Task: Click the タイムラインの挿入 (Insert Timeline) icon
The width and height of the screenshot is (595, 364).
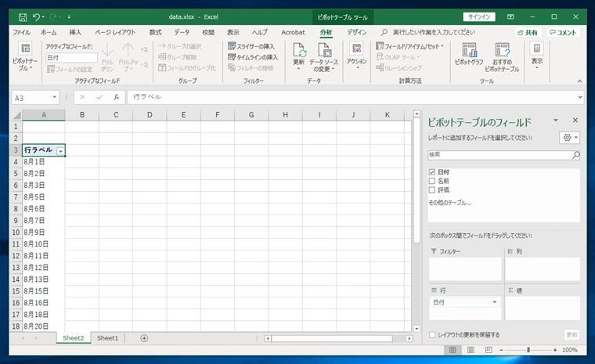Action: point(232,57)
